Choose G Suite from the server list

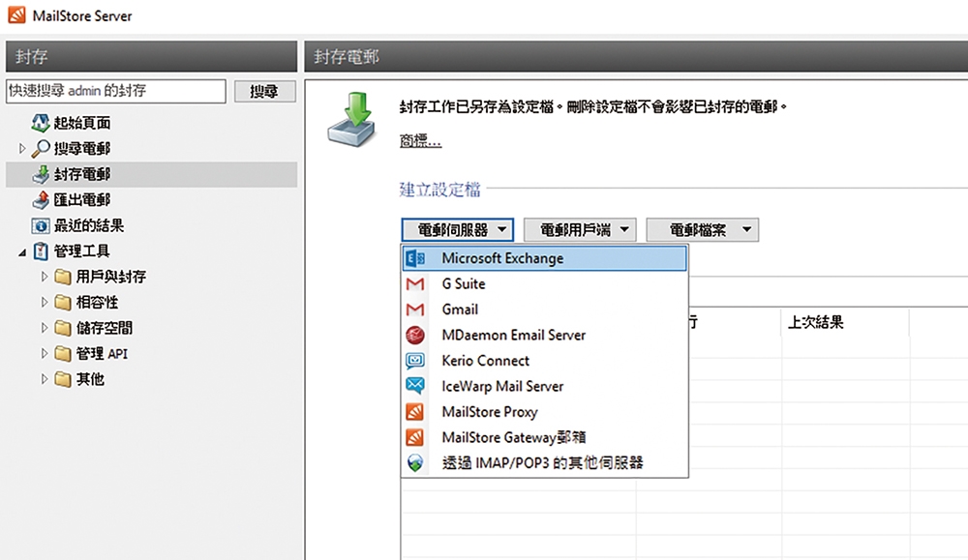(x=544, y=283)
